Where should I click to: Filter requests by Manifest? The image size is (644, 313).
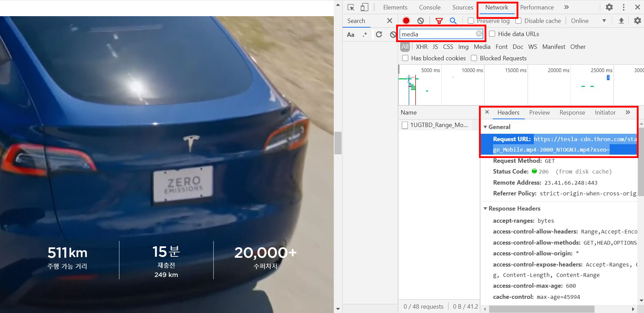pyautogui.click(x=554, y=47)
